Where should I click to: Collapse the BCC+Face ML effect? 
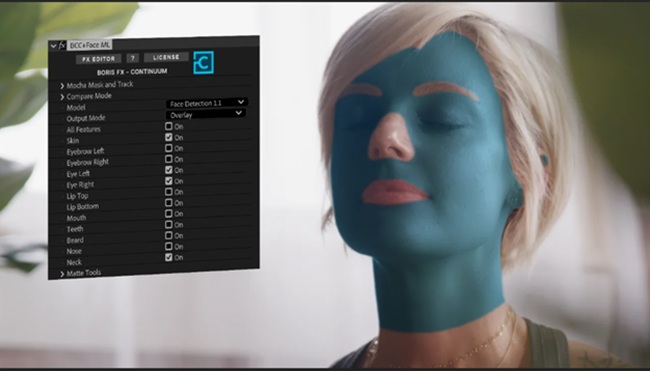(53, 46)
